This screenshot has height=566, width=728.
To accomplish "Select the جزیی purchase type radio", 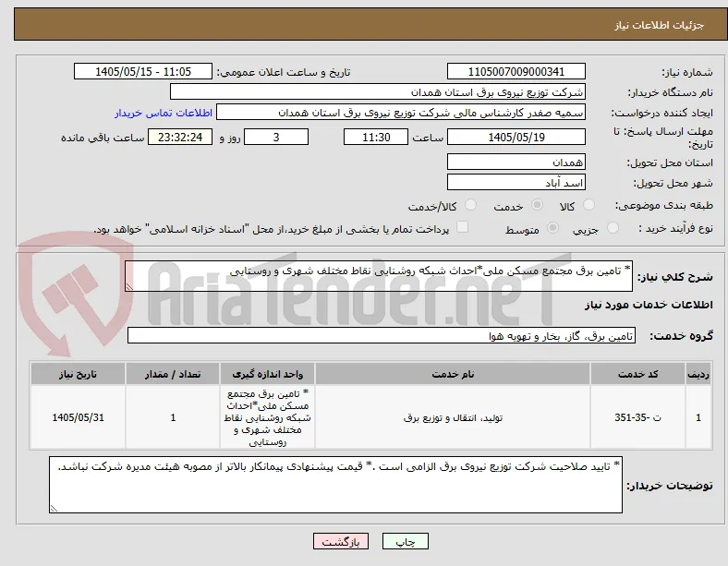I will pyautogui.click(x=613, y=227).
